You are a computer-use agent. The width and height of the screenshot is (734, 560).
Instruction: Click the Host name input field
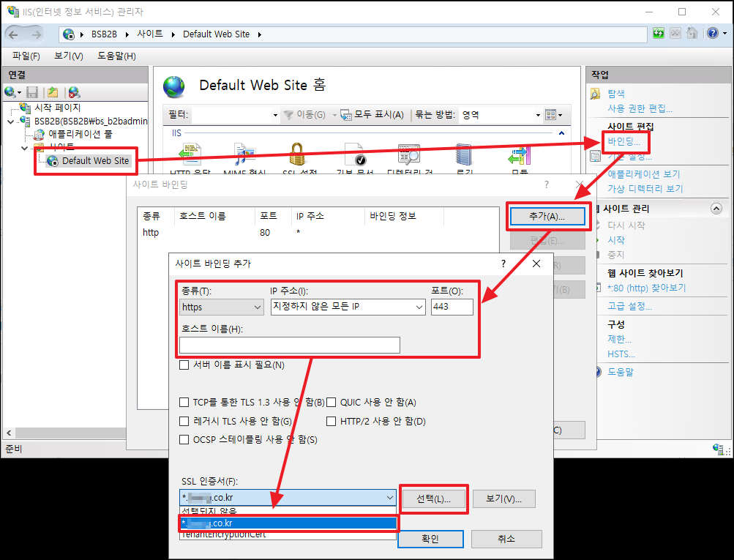[x=290, y=345]
